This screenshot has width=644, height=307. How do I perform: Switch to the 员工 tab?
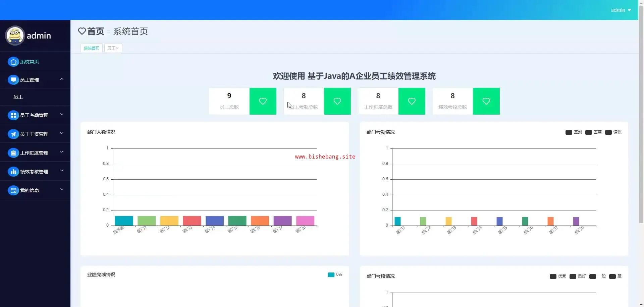coord(111,48)
